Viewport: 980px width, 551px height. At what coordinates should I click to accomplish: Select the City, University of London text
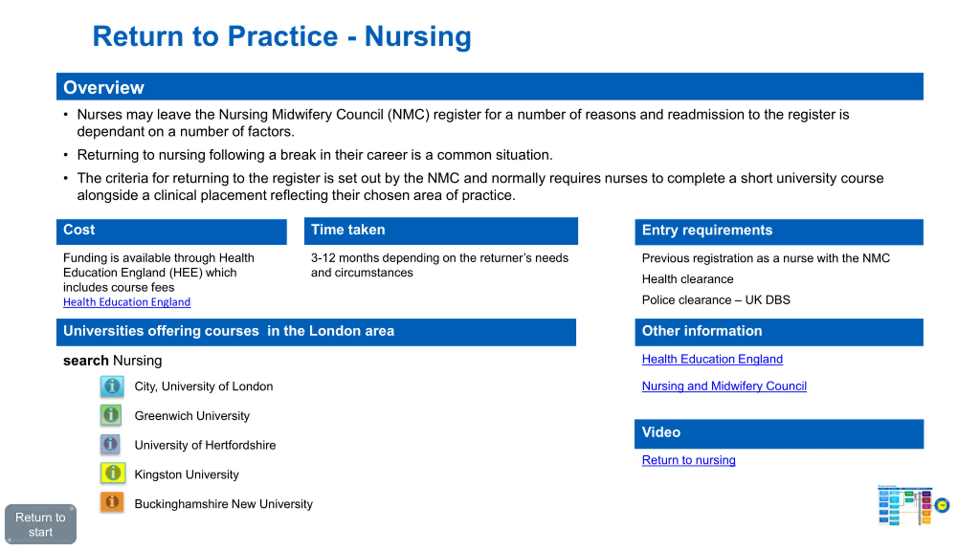(x=204, y=386)
